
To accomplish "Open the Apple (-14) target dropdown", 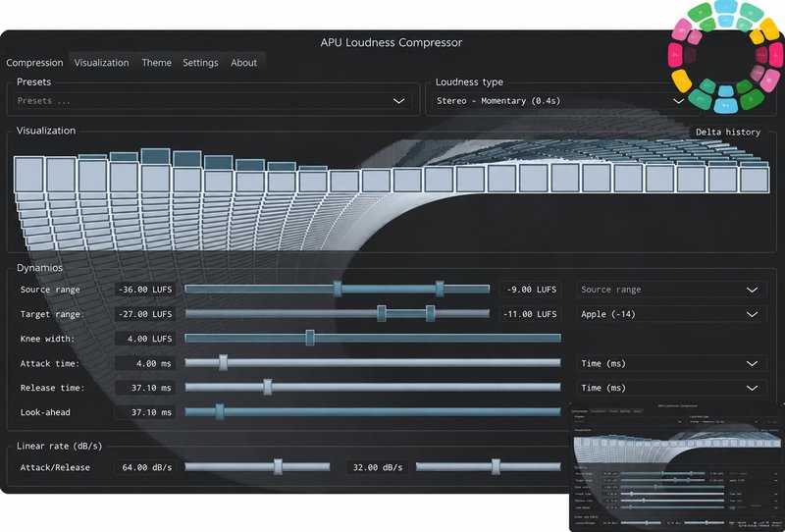I will coord(671,314).
